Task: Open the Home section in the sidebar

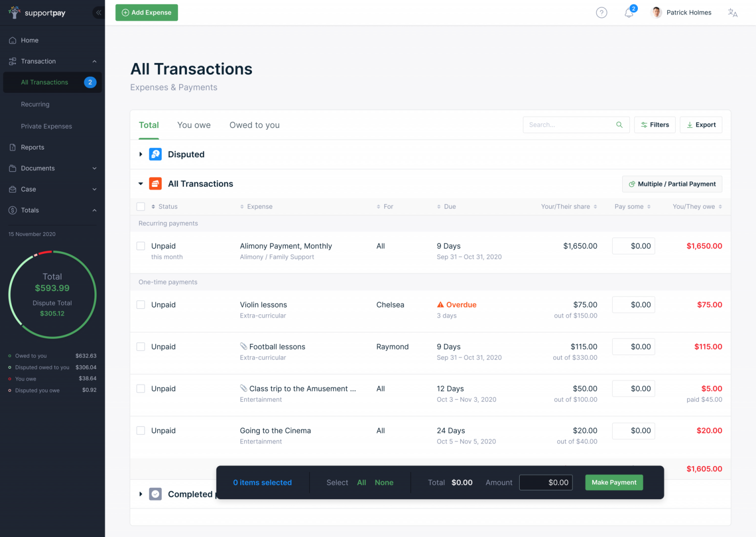Action: pyautogui.click(x=28, y=40)
